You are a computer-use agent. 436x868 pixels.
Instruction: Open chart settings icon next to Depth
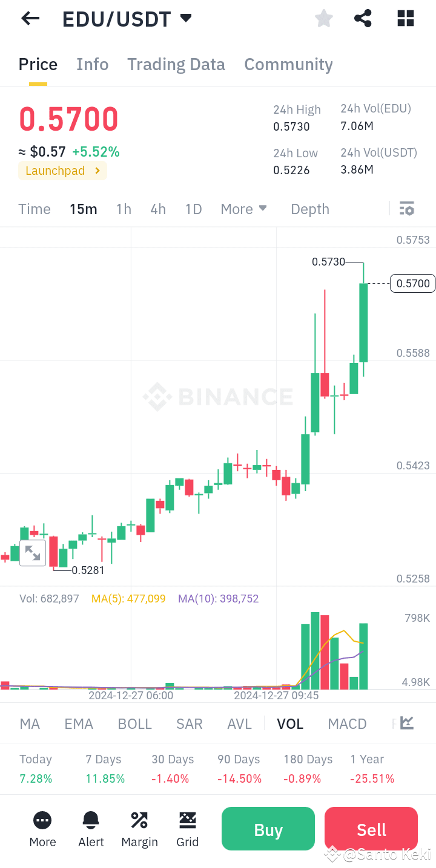pyautogui.click(x=406, y=208)
